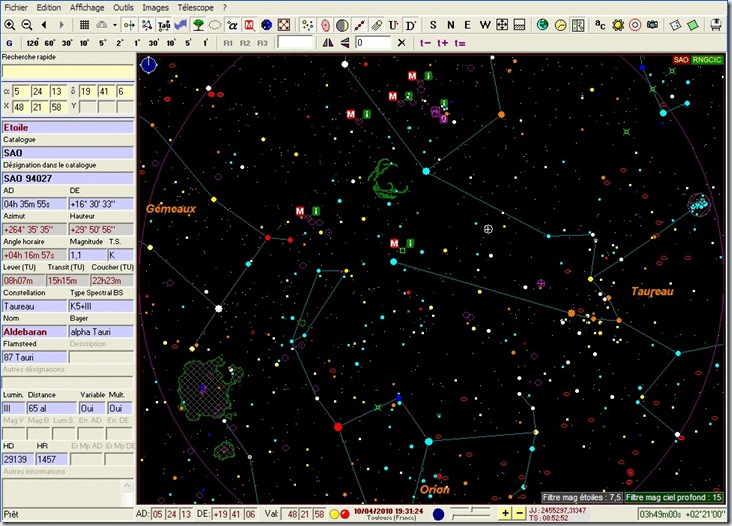Point the map toward North (N)

[450, 25]
